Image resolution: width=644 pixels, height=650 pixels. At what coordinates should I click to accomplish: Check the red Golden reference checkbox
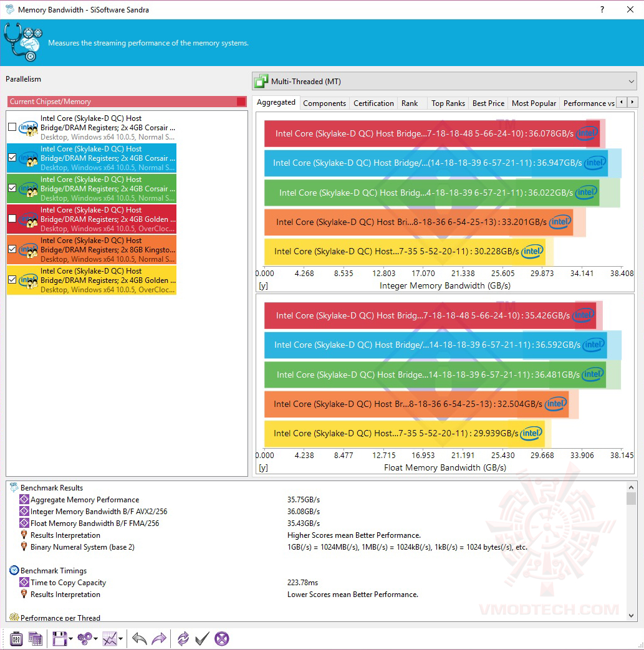tap(12, 219)
